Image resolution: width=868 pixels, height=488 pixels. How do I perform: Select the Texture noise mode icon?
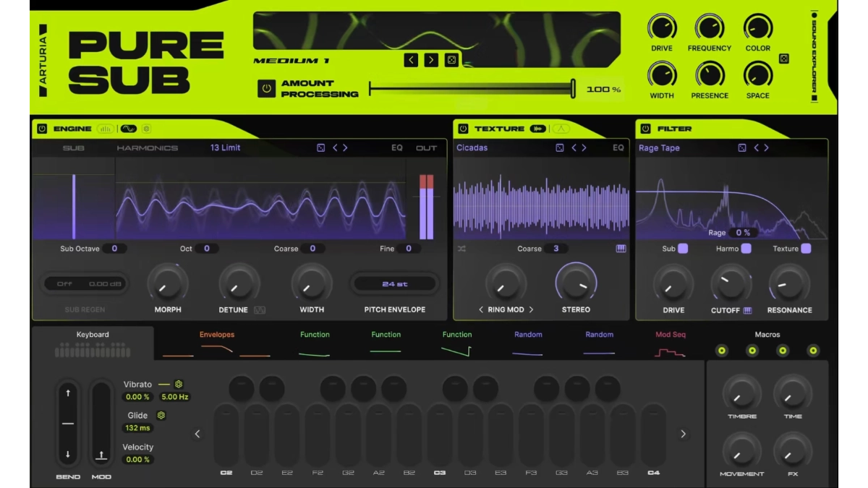561,129
